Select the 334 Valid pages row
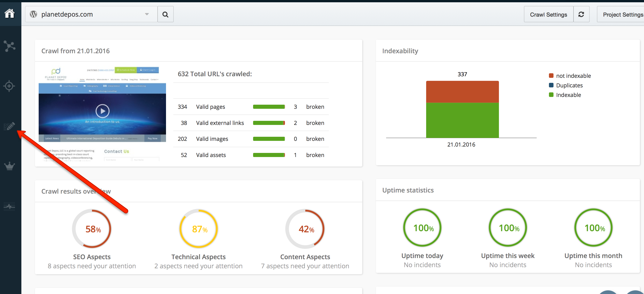The width and height of the screenshot is (644, 294). click(251, 107)
